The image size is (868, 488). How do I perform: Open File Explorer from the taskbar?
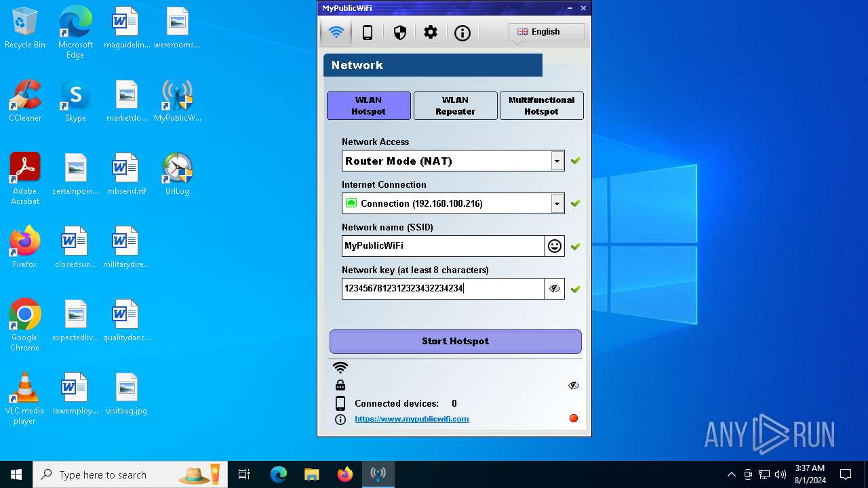(311, 474)
